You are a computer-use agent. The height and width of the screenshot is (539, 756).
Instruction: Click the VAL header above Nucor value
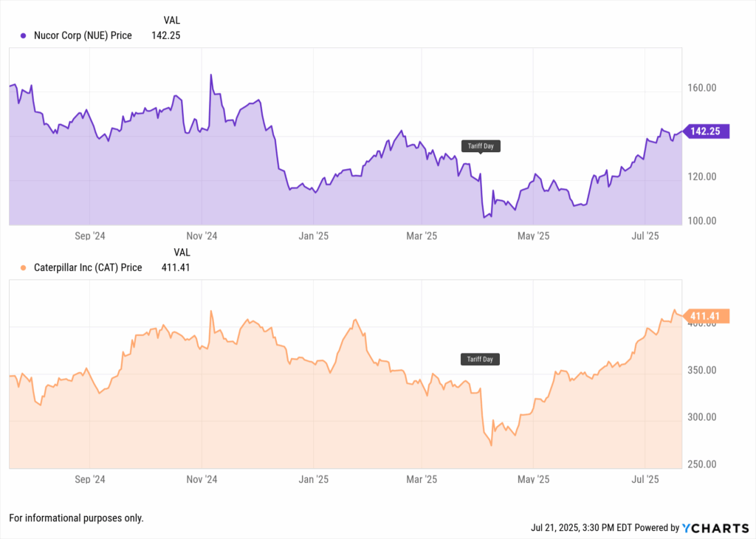coord(171,20)
